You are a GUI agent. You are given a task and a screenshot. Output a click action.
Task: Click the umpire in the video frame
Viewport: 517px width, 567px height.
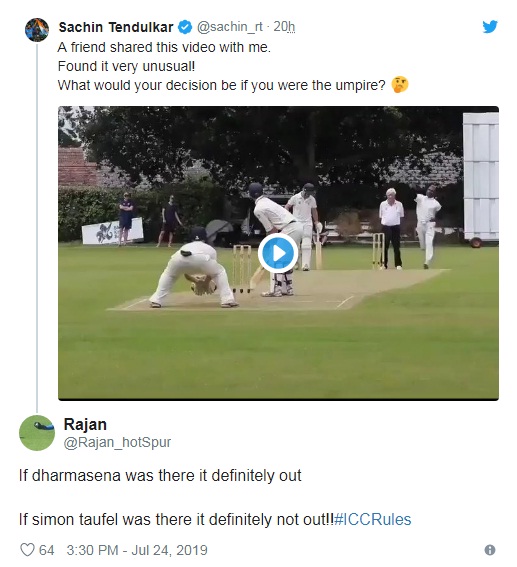[x=391, y=229]
